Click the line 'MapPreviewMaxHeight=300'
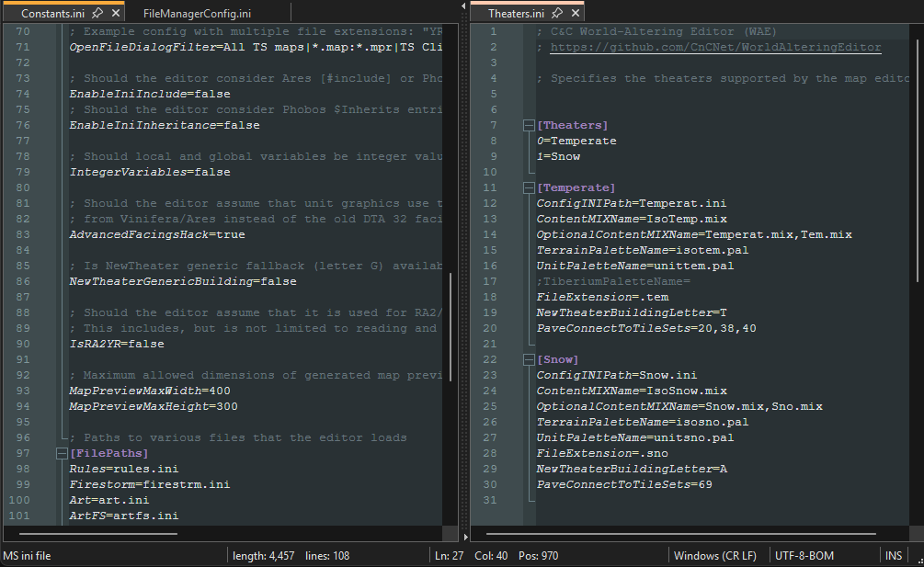Screen dimensions: 924x567 [154, 406]
